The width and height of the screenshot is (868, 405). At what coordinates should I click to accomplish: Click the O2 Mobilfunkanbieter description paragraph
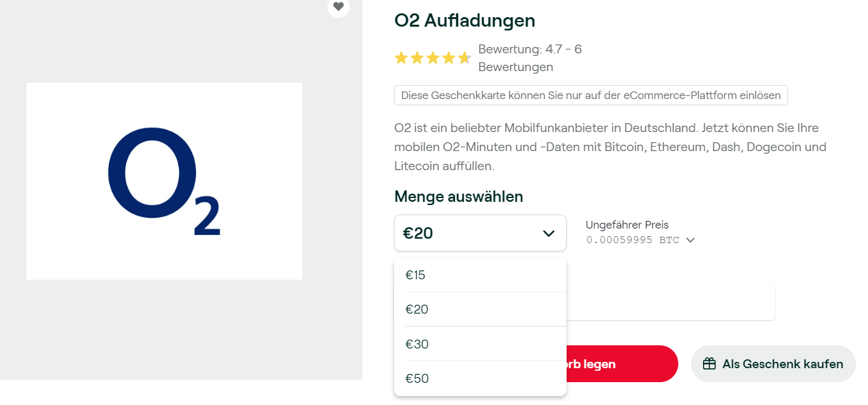coord(609,147)
